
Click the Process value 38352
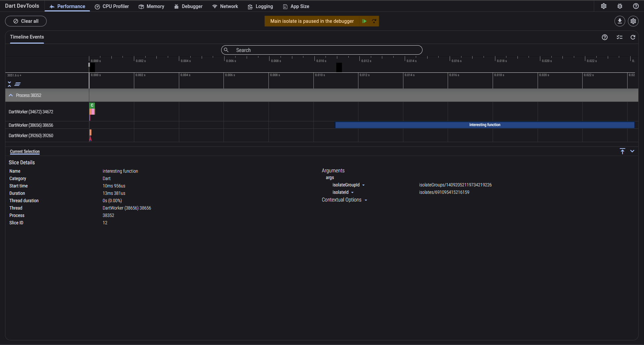[x=108, y=215]
